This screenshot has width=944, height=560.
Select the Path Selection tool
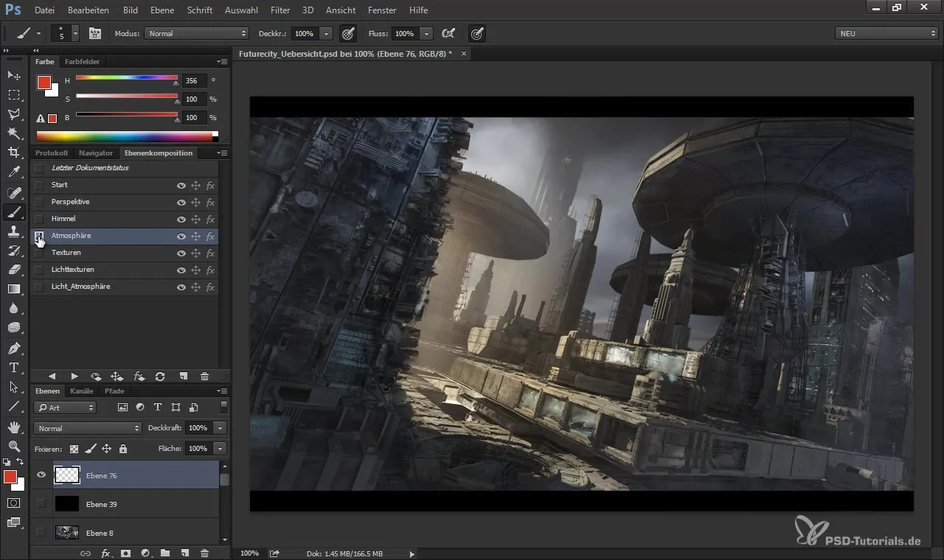point(14,386)
